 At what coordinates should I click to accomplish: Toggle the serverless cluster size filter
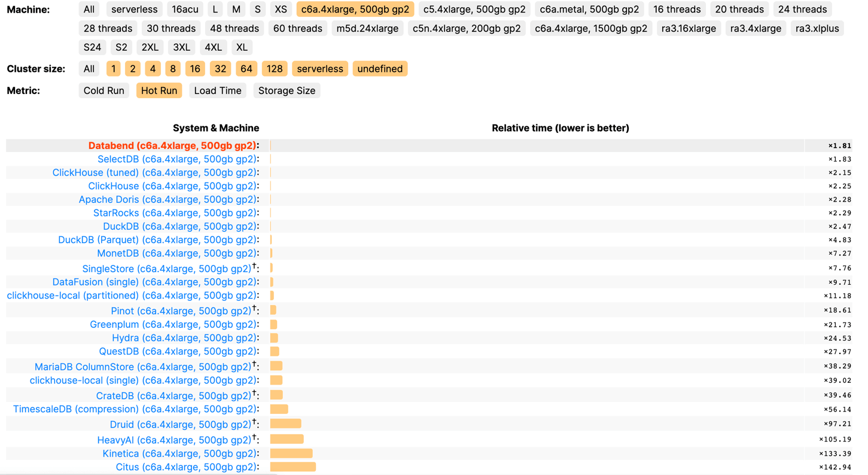tap(320, 69)
